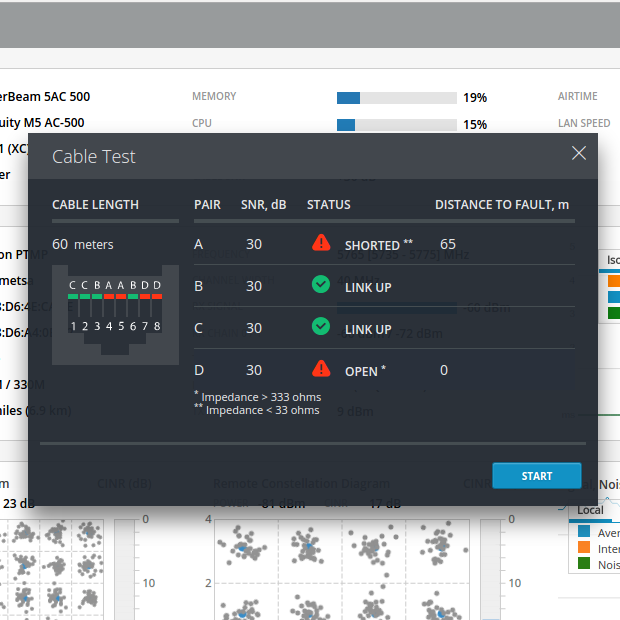Click the DISTANCE TO FAULT column header

click(x=501, y=205)
